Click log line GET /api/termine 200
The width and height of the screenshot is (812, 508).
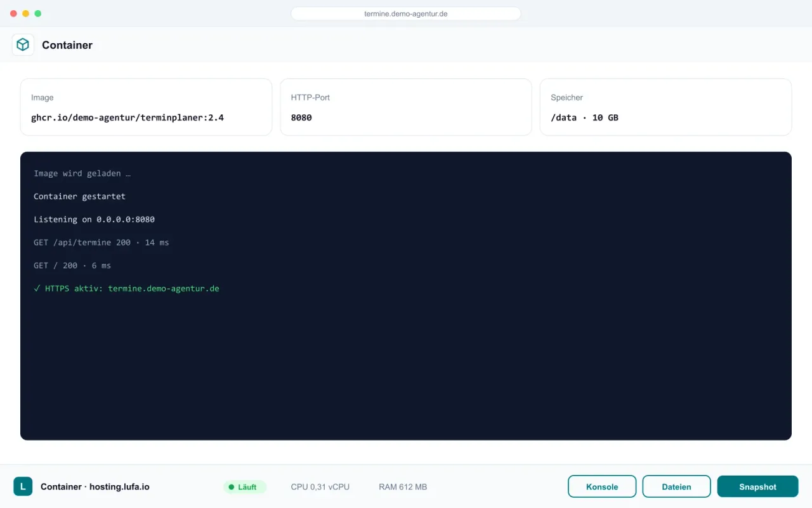coord(101,243)
